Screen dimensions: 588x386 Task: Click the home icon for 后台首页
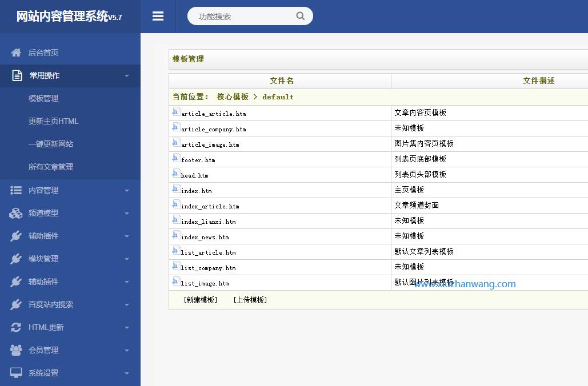17,53
